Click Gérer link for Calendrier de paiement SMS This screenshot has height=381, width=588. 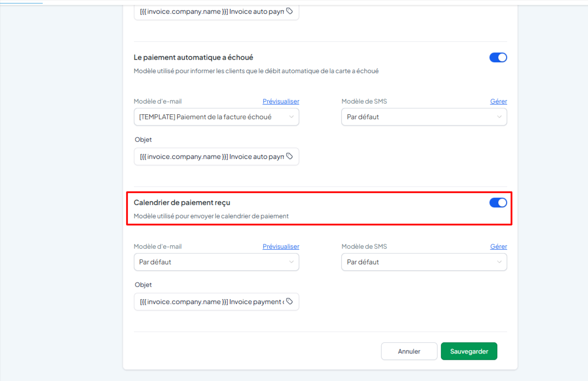tap(498, 246)
